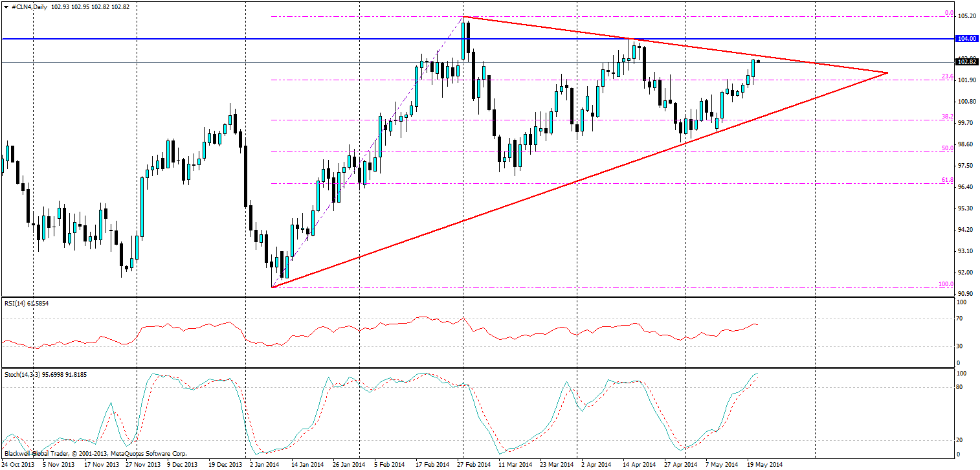
Task: Click the Fibonacci 50.0 level label
Action: click(x=948, y=148)
